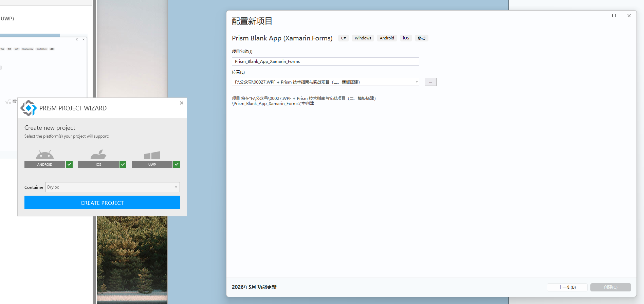Click the iOS platform label bar
Image resolution: width=644 pixels, height=304 pixels.
[x=98, y=164]
